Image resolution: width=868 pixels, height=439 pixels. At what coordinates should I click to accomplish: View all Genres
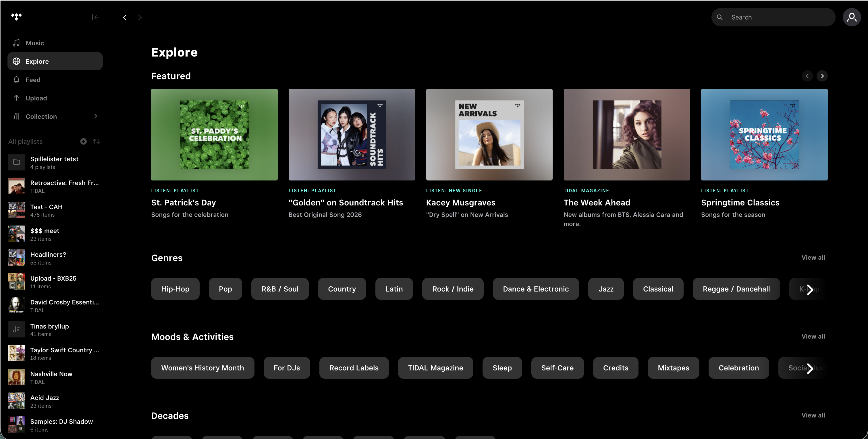(x=813, y=258)
